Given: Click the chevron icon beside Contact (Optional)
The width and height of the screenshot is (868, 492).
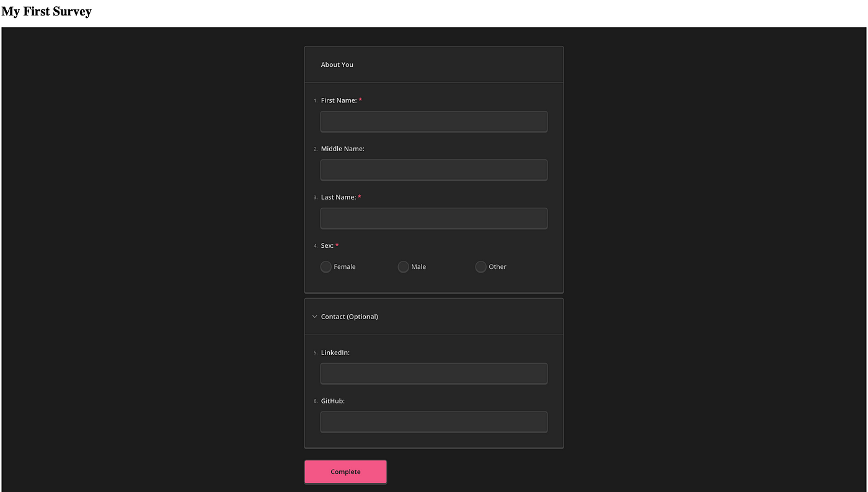Looking at the screenshot, I should tap(314, 316).
